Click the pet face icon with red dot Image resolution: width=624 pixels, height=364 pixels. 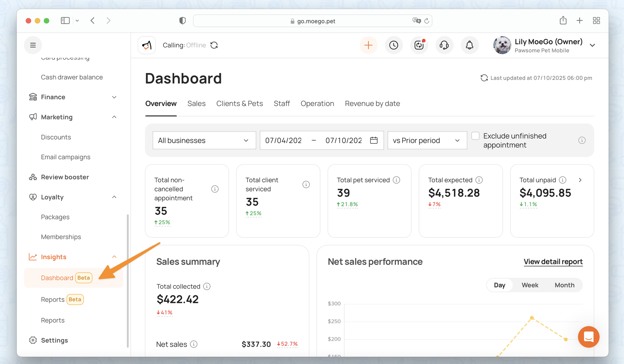[419, 45]
